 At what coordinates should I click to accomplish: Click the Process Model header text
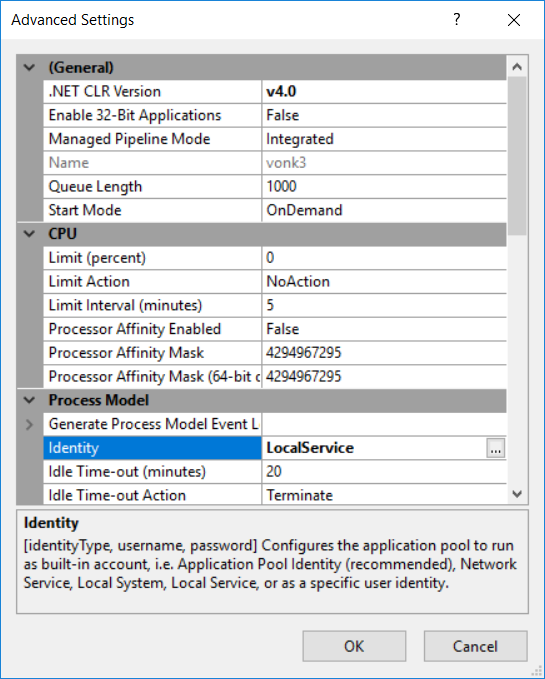point(99,400)
